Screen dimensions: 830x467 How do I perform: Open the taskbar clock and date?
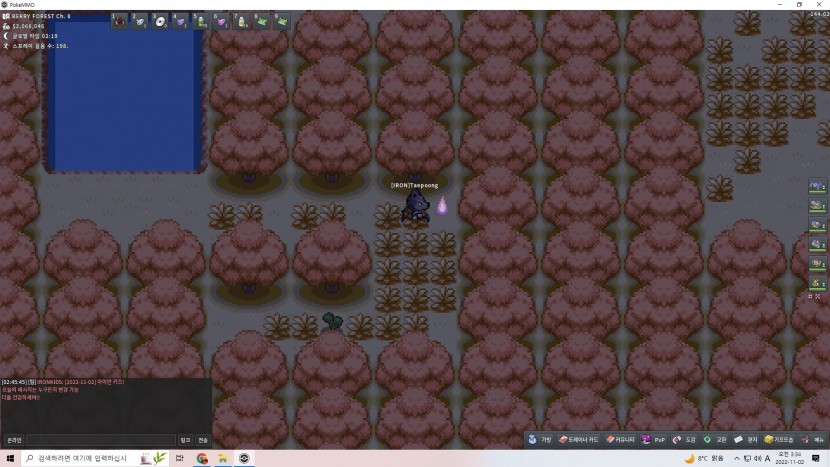click(789, 459)
